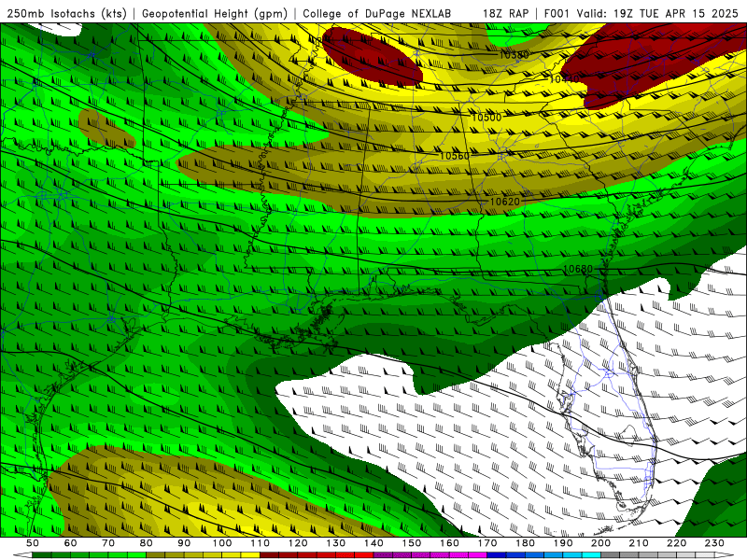Viewport: 747px width, 560px height.
Task: Click the 90 knot color bar label
Action: tap(184, 543)
